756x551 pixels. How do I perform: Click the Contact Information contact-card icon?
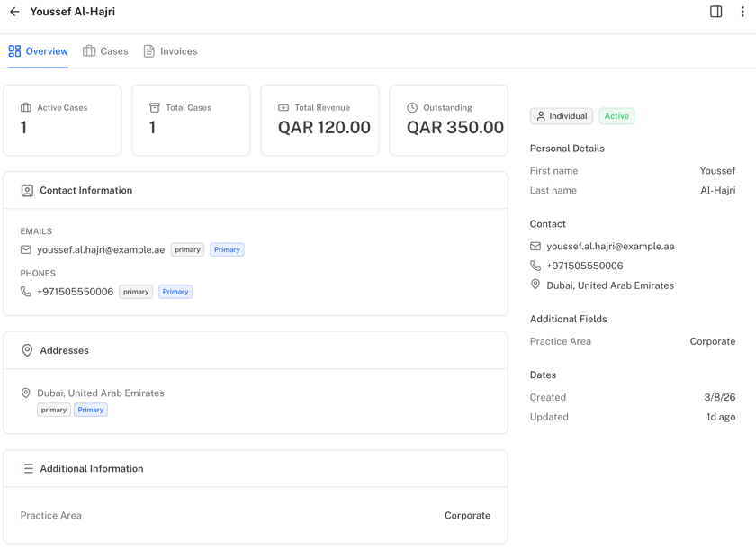coord(28,191)
